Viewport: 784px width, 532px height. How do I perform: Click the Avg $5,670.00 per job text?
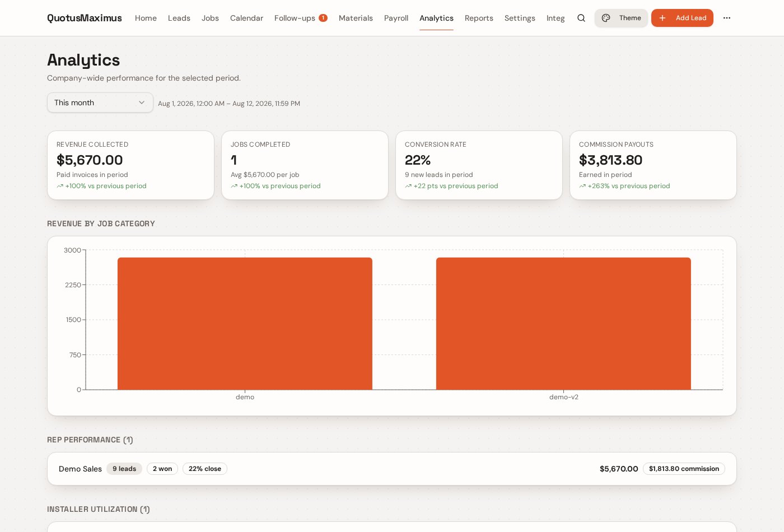coord(265,175)
